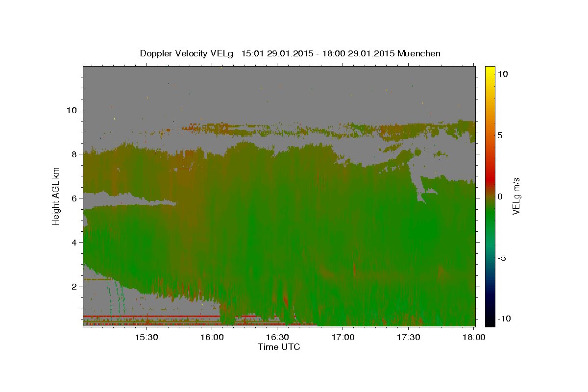Click the 'VELg m/s' colorbar label

point(516,196)
